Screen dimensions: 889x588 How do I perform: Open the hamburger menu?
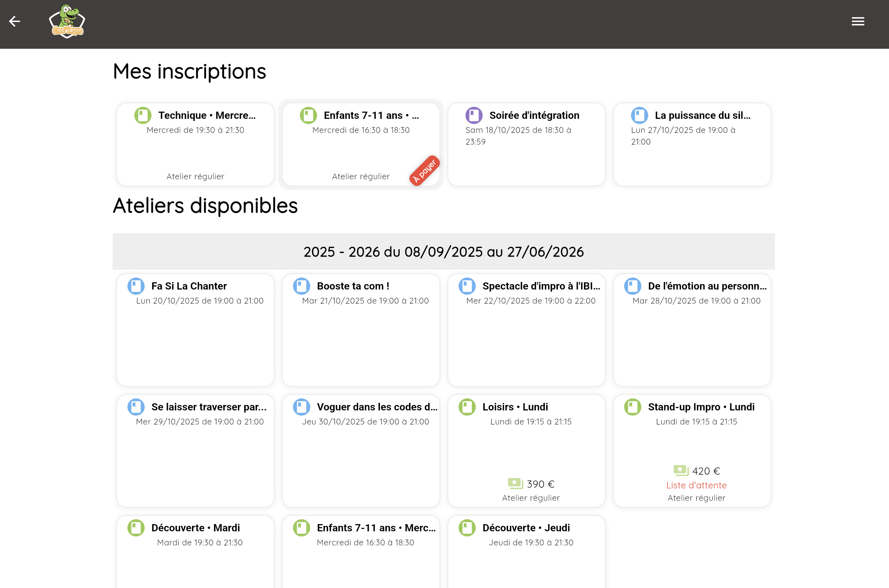858,21
